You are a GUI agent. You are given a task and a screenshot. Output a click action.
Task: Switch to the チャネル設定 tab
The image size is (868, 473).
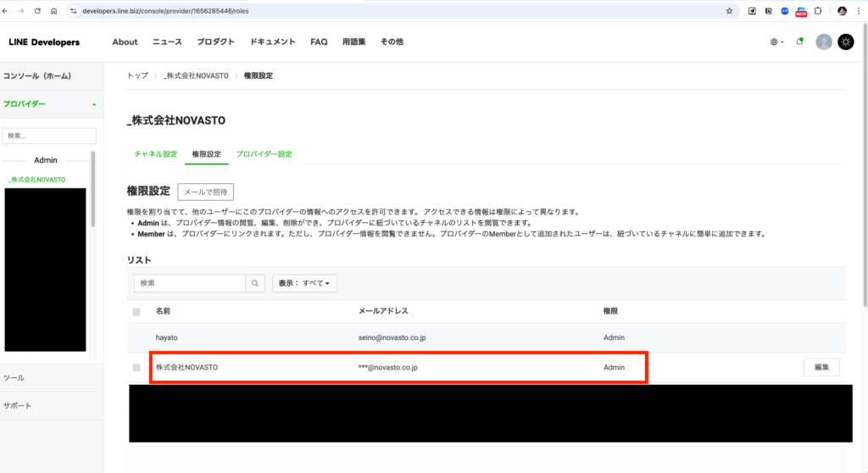click(x=155, y=154)
